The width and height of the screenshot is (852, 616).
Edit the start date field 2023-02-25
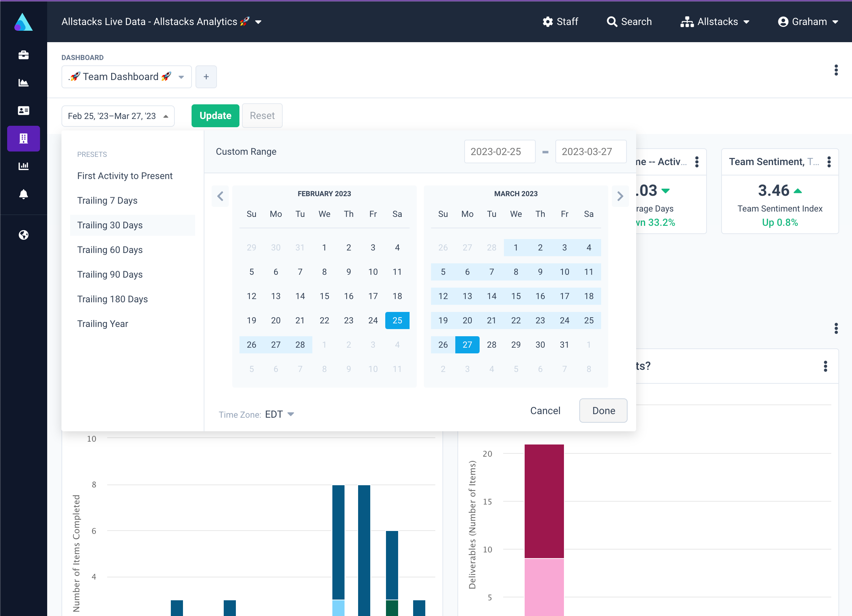[x=500, y=152]
